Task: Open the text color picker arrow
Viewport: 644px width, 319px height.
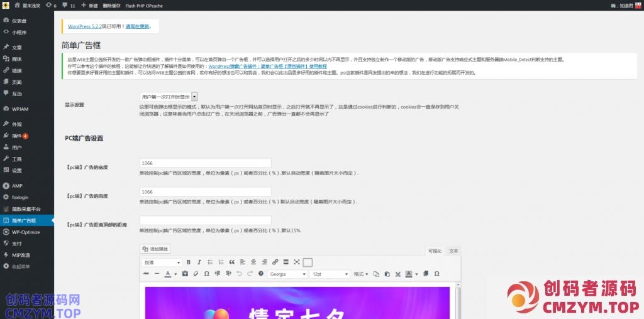Action: [x=174, y=274]
